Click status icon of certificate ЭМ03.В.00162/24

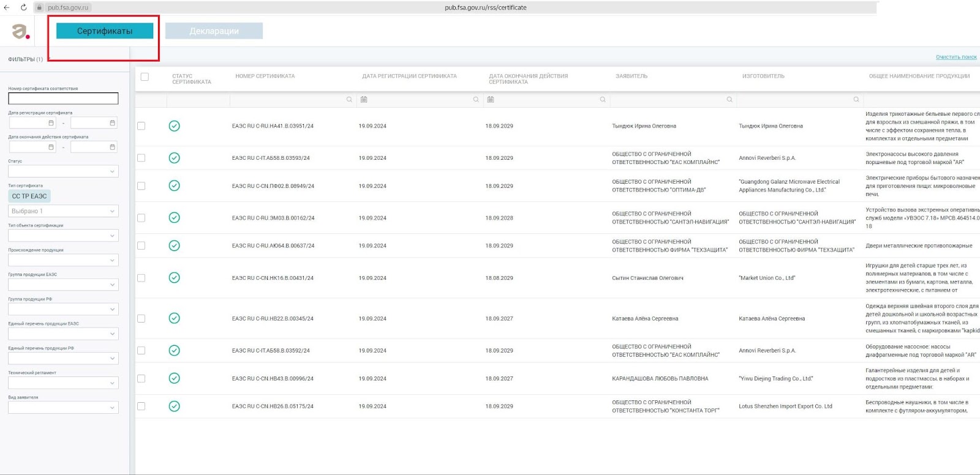click(175, 218)
